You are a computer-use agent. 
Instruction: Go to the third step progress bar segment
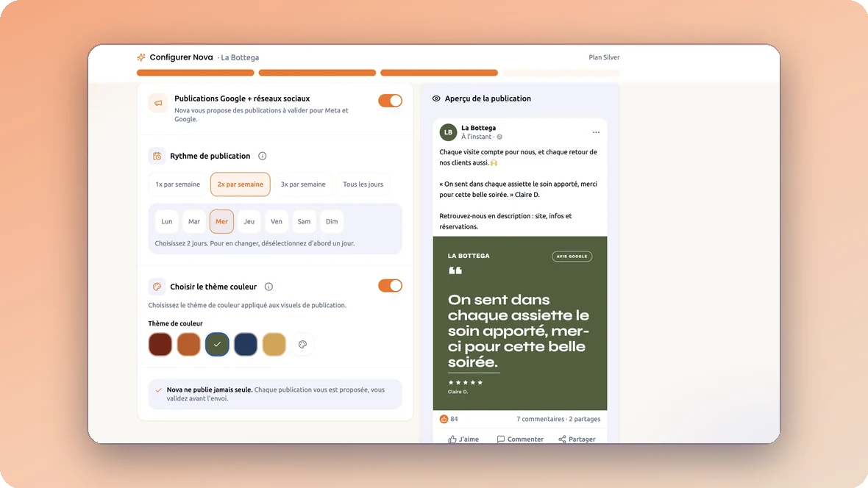tap(439, 73)
